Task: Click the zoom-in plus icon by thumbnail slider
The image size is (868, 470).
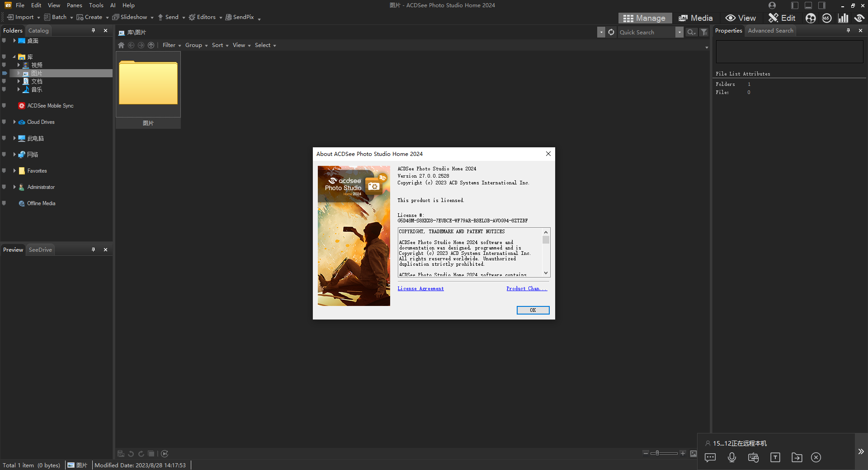Action: 683,453
